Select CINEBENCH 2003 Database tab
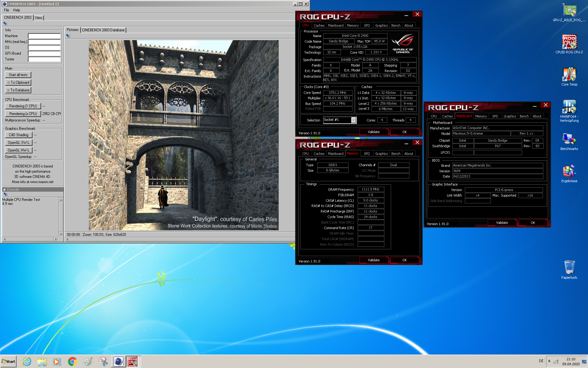 tap(103, 30)
